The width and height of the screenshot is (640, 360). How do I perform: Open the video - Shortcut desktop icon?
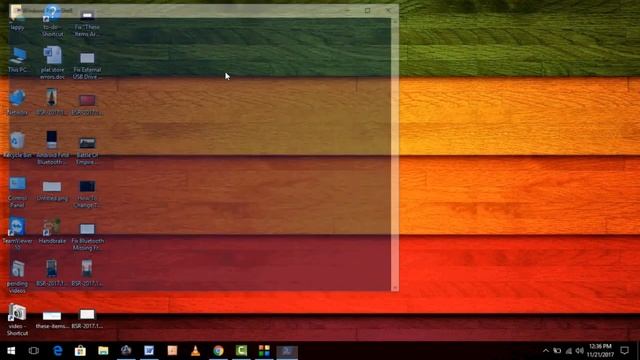(17, 320)
